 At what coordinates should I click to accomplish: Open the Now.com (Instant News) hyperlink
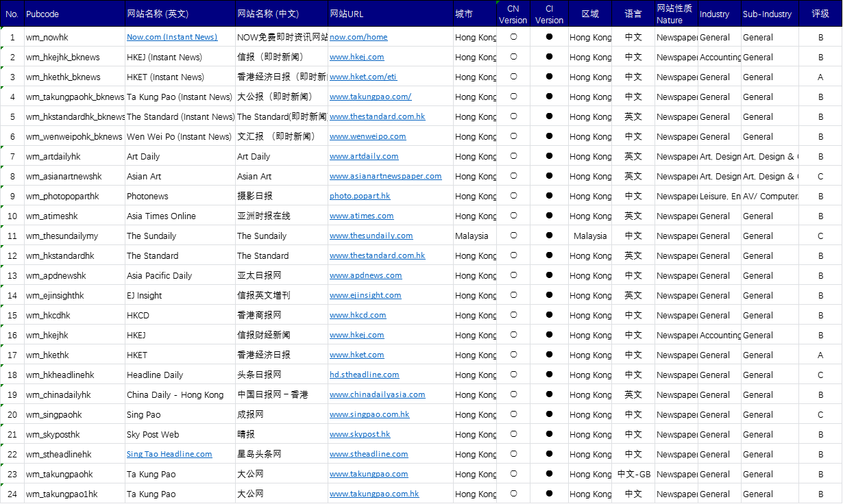tap(172, 37)
